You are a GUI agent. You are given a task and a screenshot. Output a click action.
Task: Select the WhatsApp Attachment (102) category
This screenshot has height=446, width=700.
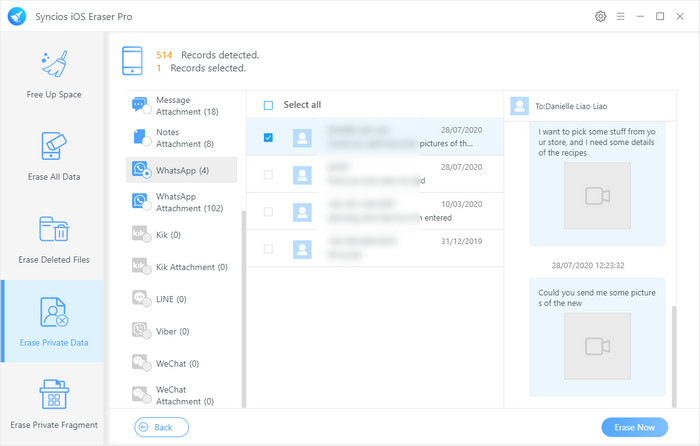click(x=182, y=202)
